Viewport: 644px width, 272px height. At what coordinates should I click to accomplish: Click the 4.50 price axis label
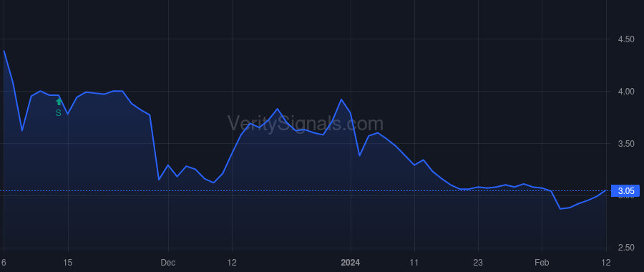(x=626, y=39)
